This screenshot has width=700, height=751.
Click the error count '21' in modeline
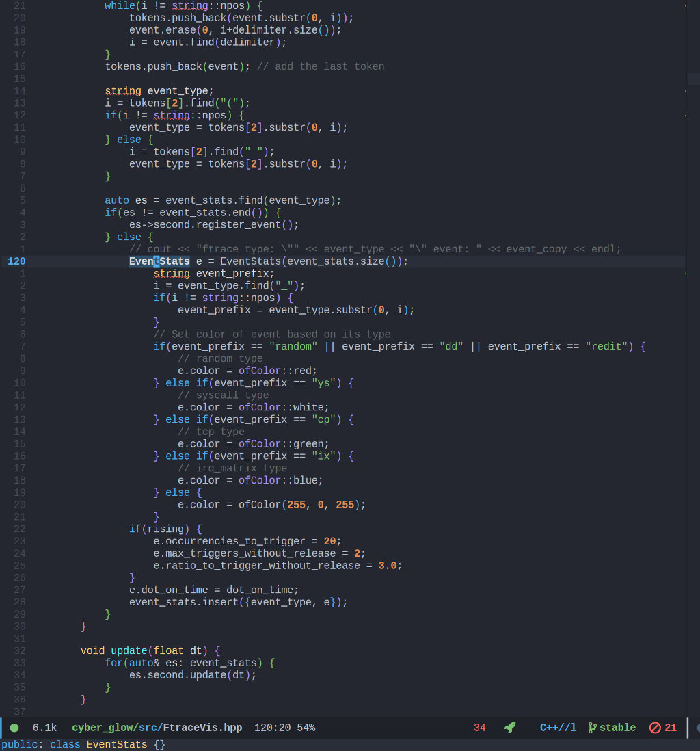[x=671, y=728]
